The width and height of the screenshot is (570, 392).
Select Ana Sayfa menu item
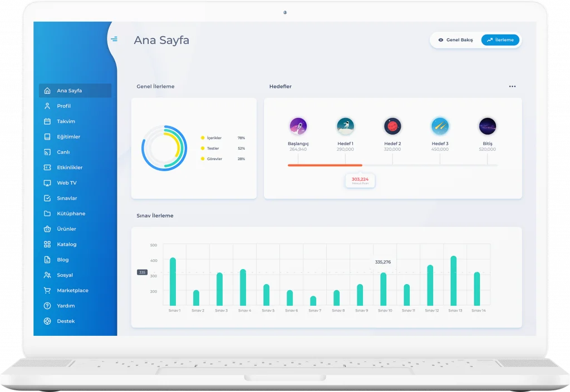coord(69,91)
